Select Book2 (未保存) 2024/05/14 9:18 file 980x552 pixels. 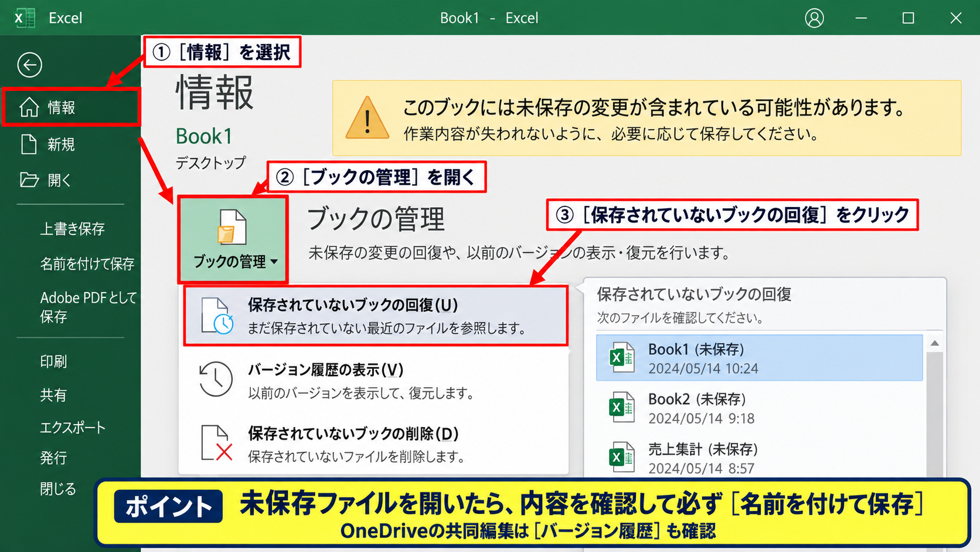coord(760,408)
